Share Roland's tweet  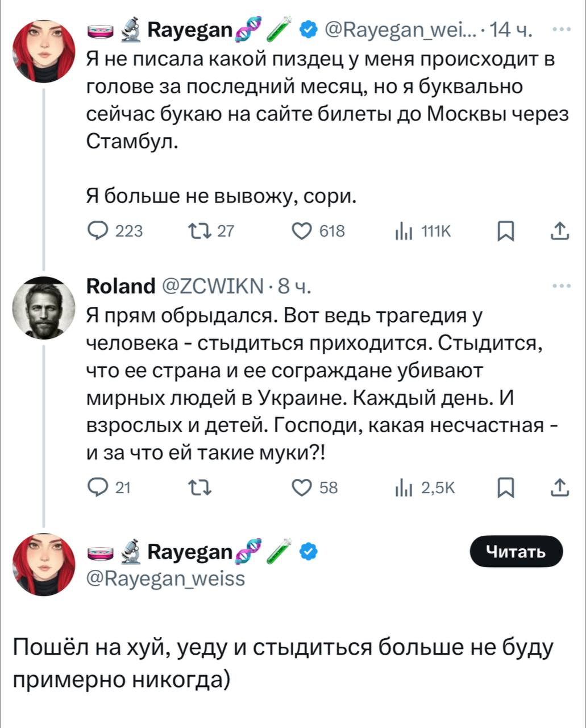[x=560, y=487]
